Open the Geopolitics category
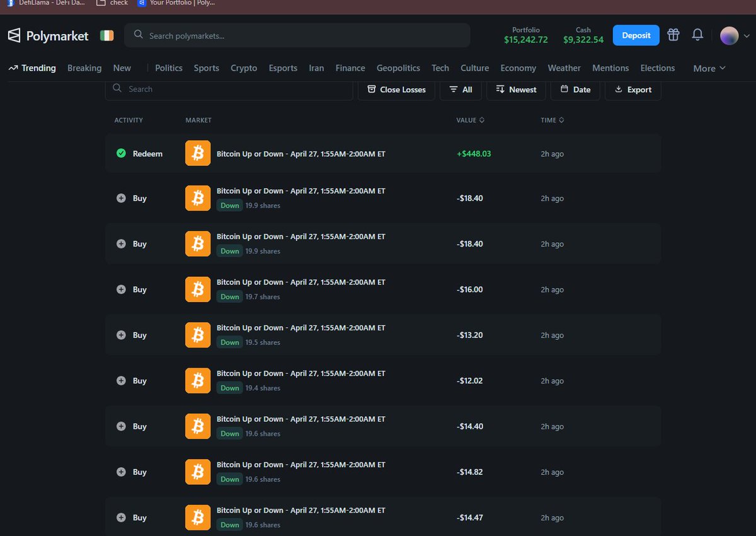The height and width of the screenshot is (536, 756). [x=398, y=68]
